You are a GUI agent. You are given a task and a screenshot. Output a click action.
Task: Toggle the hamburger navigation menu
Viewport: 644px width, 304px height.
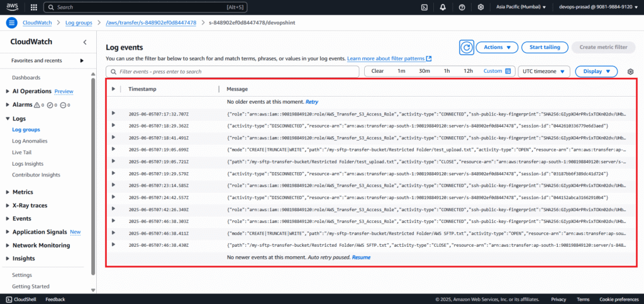(12, 23)
